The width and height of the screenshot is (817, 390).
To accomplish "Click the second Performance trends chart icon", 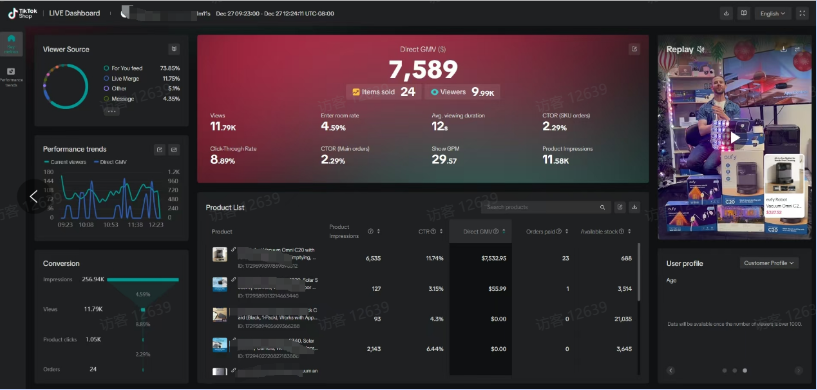I will coord(175,150).
